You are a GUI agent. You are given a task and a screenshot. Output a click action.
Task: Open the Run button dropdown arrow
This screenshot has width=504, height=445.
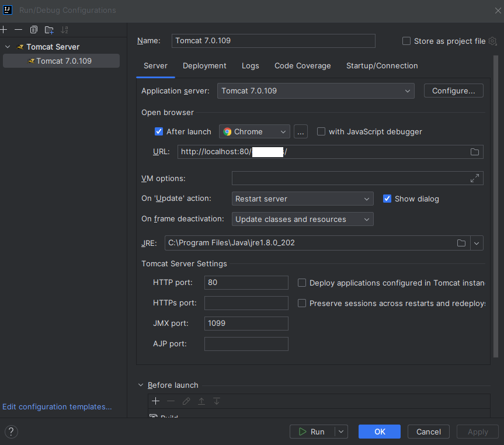tap(341, 432)
